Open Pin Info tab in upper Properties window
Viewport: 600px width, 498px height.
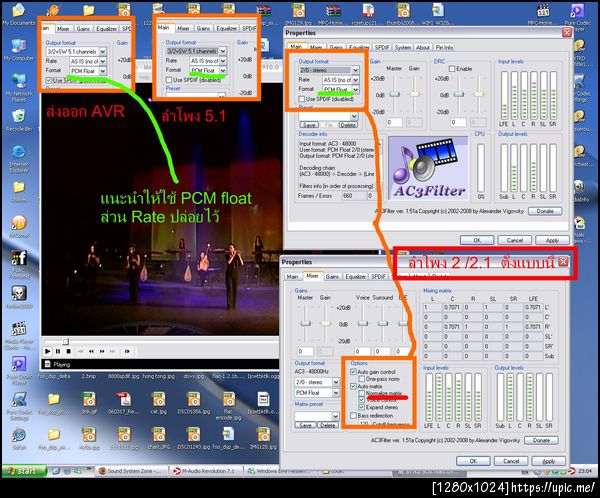(444, 47)
